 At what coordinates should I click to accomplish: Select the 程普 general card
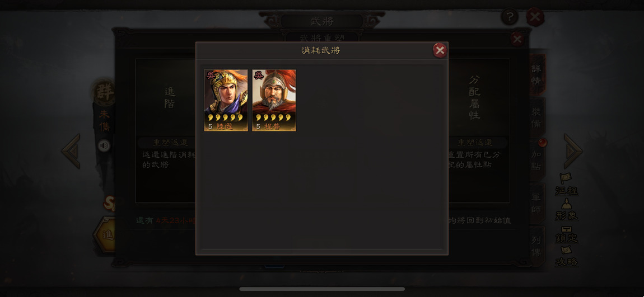click(274, 101)
